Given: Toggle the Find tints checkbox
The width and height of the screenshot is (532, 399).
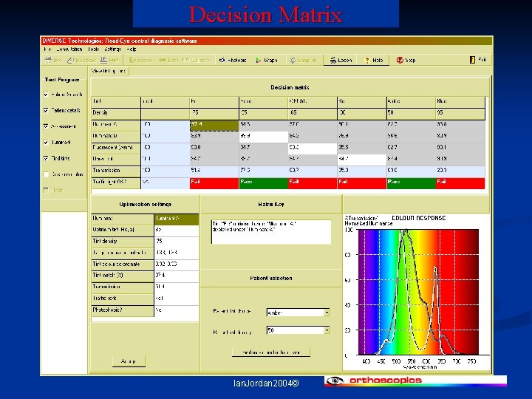Looking at the screenshot, I should point(46,158).
